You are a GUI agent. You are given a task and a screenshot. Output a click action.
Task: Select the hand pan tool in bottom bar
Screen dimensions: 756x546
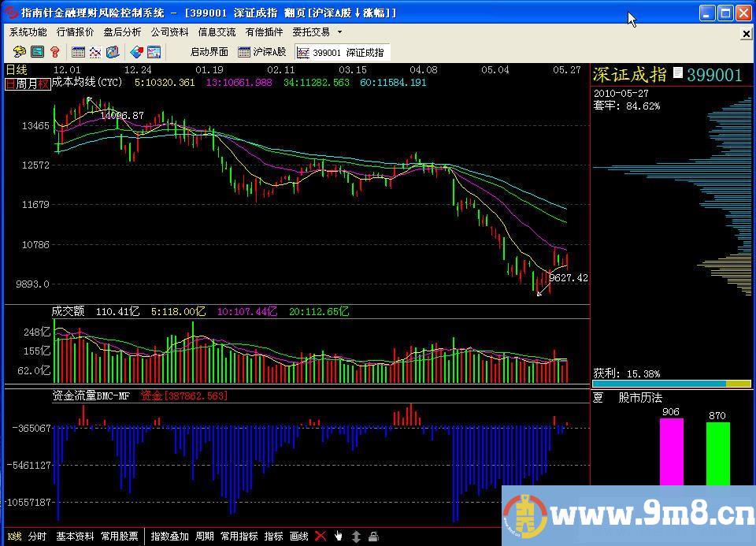pyautogui.click(x=337, y=537)
